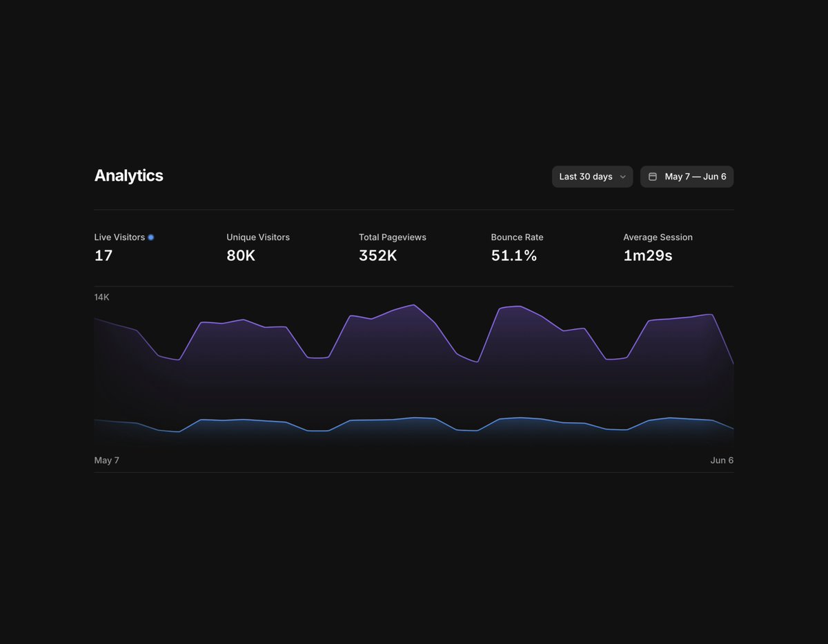828x644 pixels.
Task: Select the Bounce Rate metric card
Action: (x=517, y=246)
